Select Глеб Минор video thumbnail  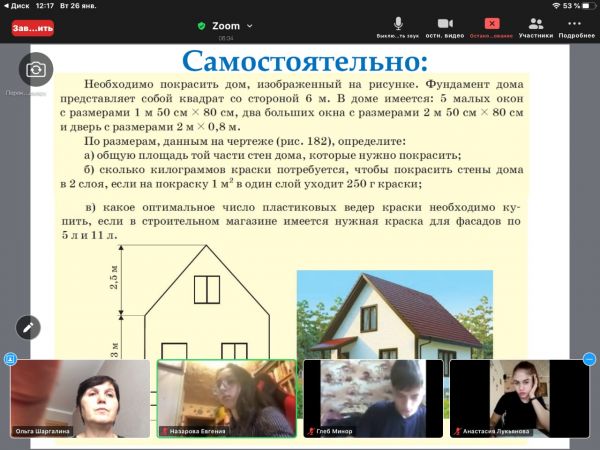tap(373, 398)
